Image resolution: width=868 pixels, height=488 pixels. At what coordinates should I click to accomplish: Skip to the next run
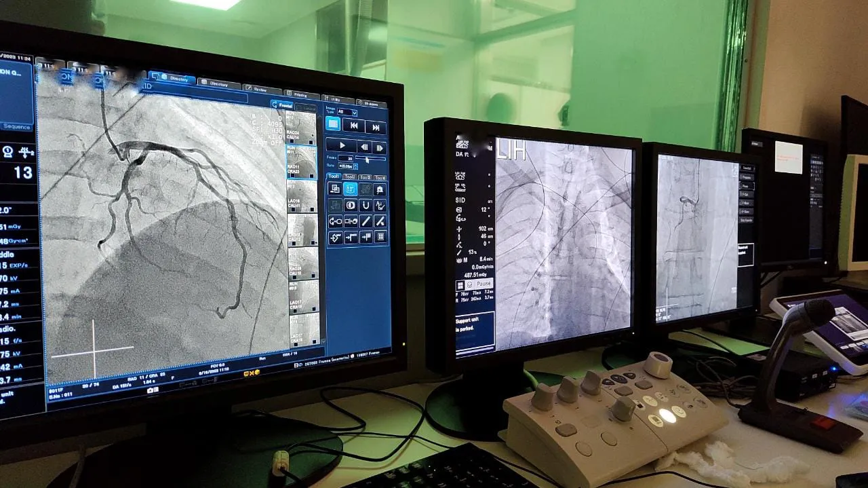(375, 126)
